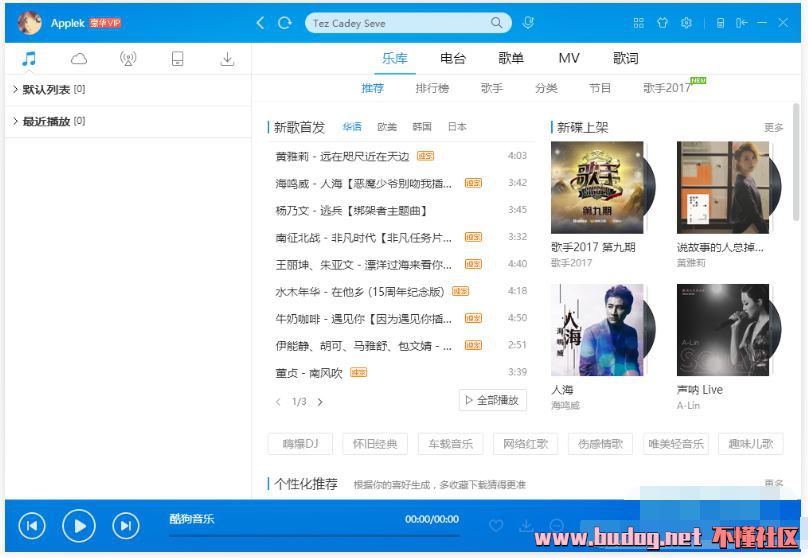Image resolution: width=808 pixels, height=558 pixels.
Task: Filter new songs by 华语
Action: [352, 127]
